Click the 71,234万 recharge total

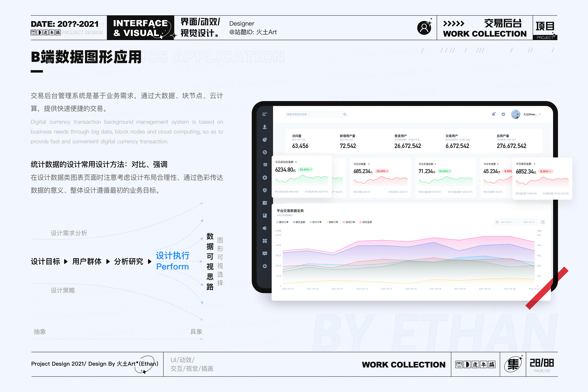click(x=427, y=171)
